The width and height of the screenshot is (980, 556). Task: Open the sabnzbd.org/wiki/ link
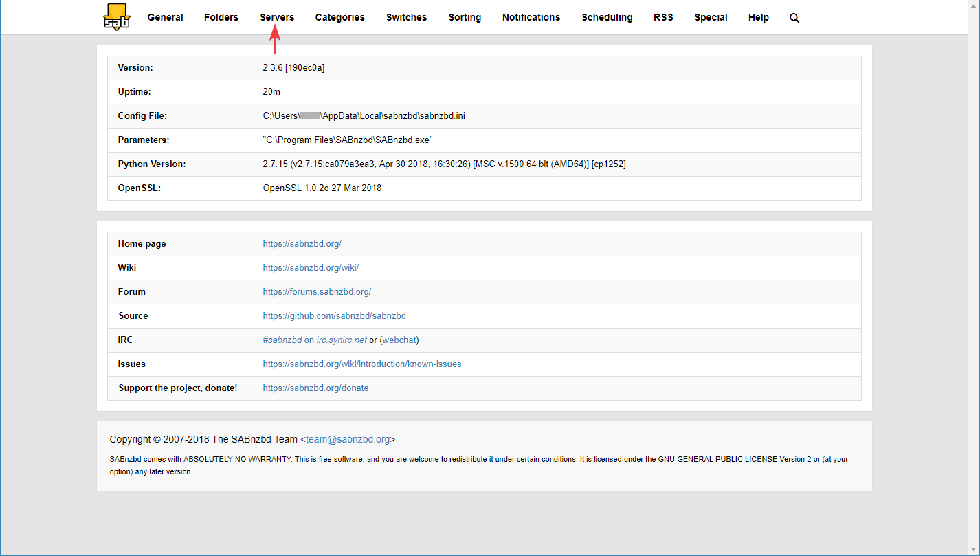pyautogui.click(x=311, y=267)
